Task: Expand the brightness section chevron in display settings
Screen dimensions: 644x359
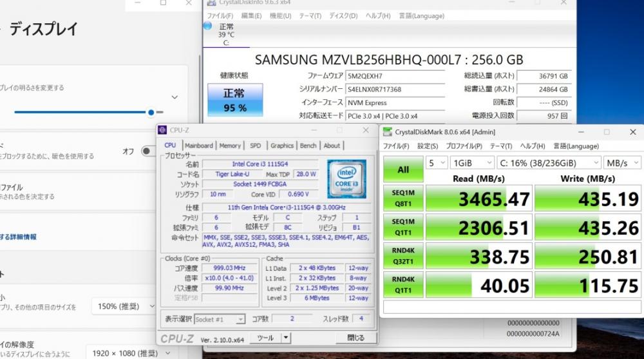Action: (x=175, y=97)
